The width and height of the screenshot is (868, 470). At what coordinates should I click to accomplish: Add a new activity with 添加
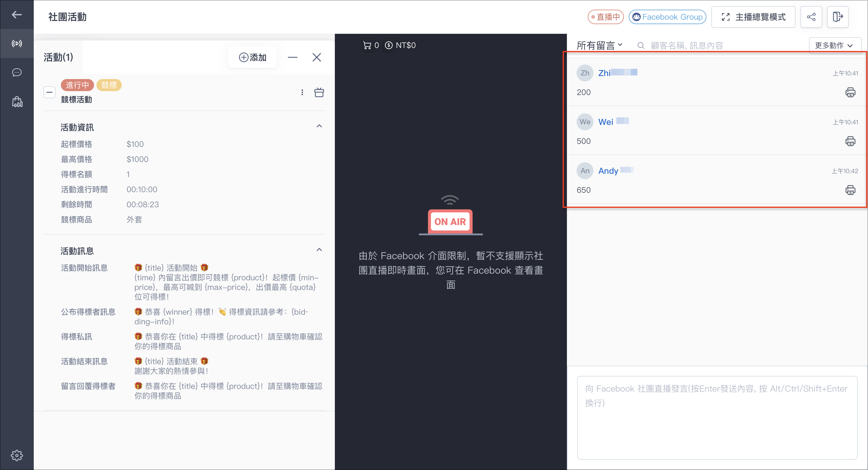click(x=252, y=57)
